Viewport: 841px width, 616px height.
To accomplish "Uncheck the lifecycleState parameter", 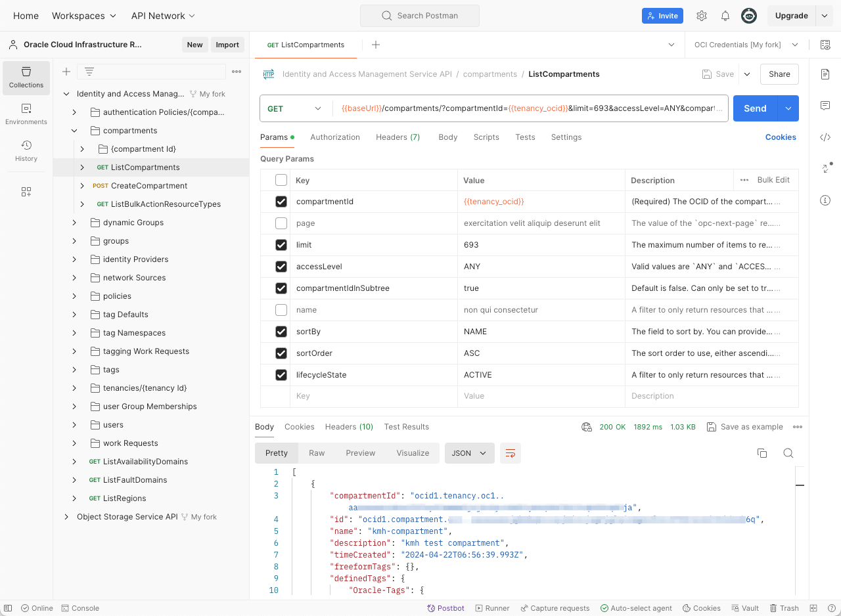I will coord(281,375).
